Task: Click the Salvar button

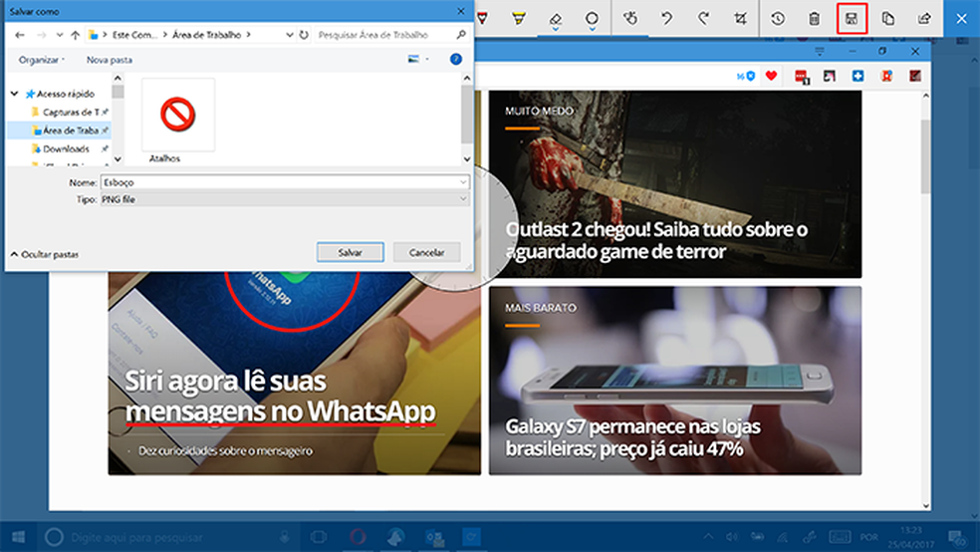Action: pos(350,252)
